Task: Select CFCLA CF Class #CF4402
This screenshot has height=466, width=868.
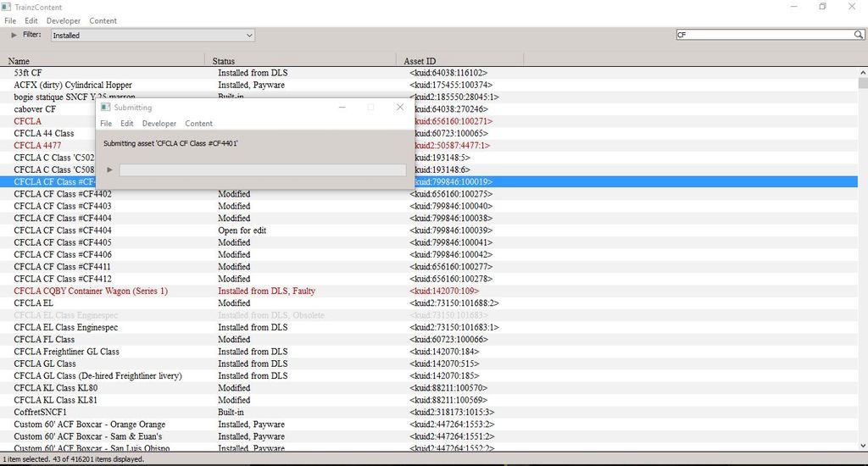Action: click(429, 194)
